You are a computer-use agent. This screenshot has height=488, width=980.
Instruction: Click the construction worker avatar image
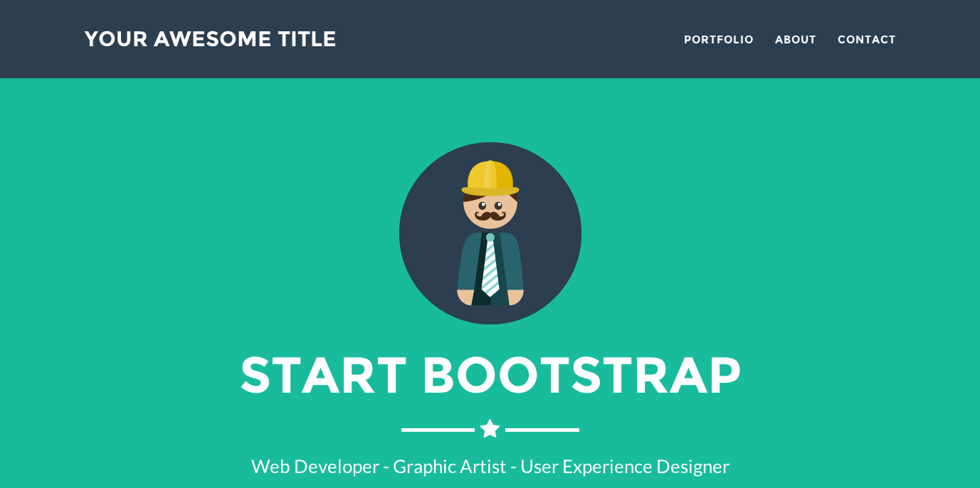[x=490, y=233]
